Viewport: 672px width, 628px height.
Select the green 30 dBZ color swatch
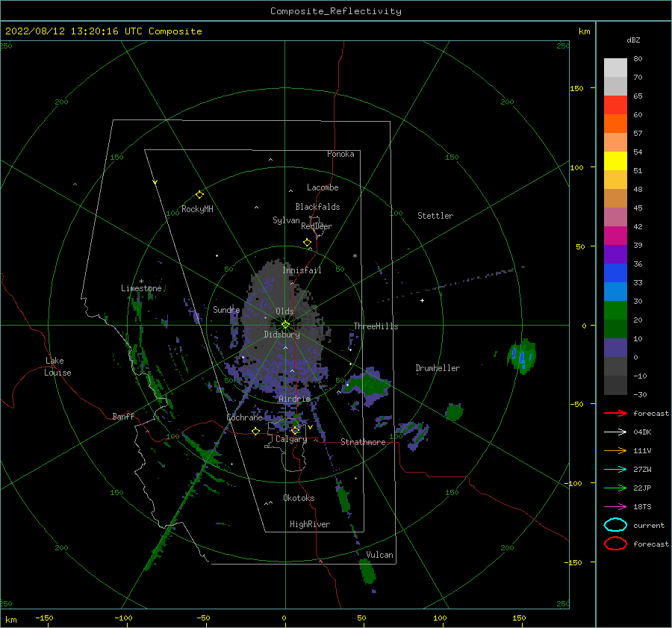click(615, 311)
